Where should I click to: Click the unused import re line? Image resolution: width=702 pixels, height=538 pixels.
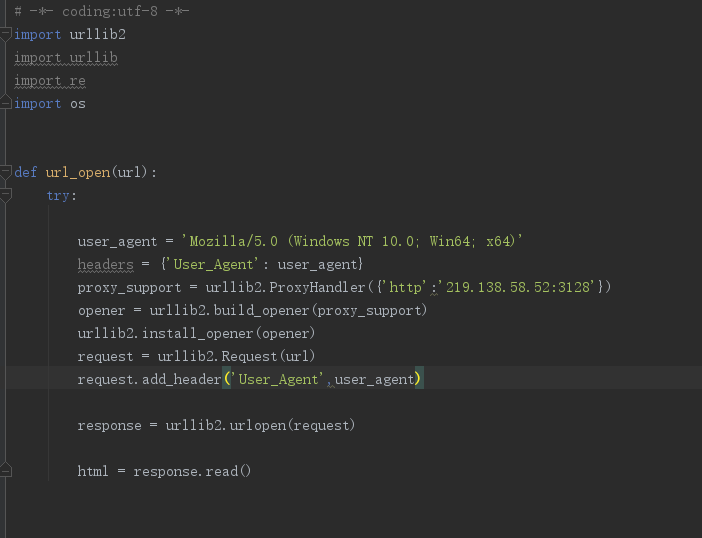tap(50, 81)
